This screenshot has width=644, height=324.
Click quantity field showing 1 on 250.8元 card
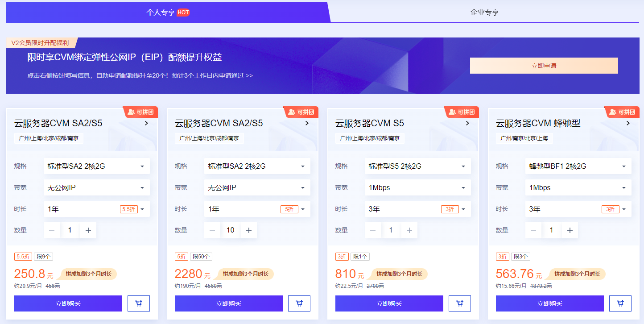pyautogui.click(x=70, y=230)
